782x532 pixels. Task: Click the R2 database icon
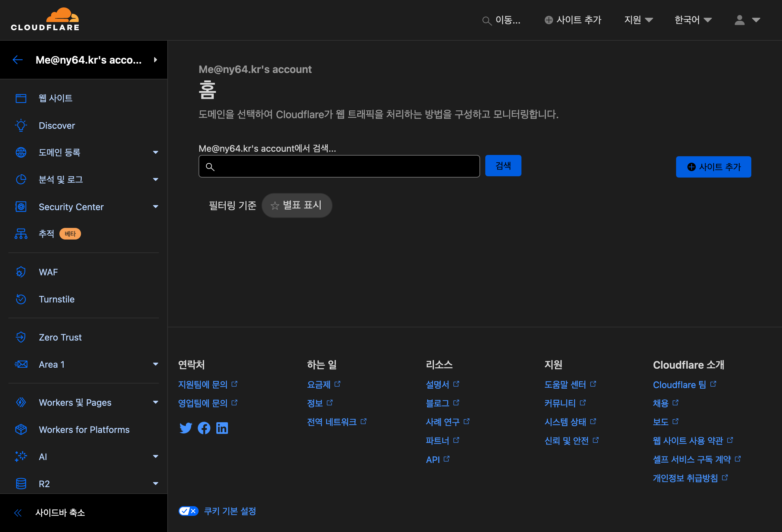click(x=21, y=484)
